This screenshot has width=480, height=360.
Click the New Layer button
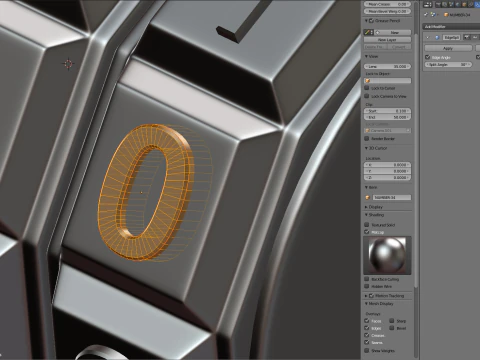[387, 40]
